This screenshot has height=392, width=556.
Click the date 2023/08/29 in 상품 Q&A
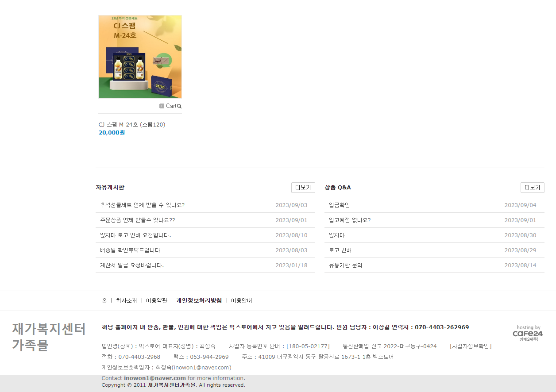[x=520, y=250]
